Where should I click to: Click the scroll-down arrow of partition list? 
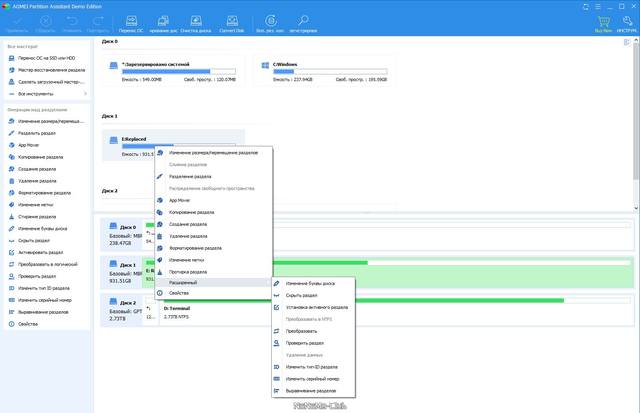[x=636, y=208]
